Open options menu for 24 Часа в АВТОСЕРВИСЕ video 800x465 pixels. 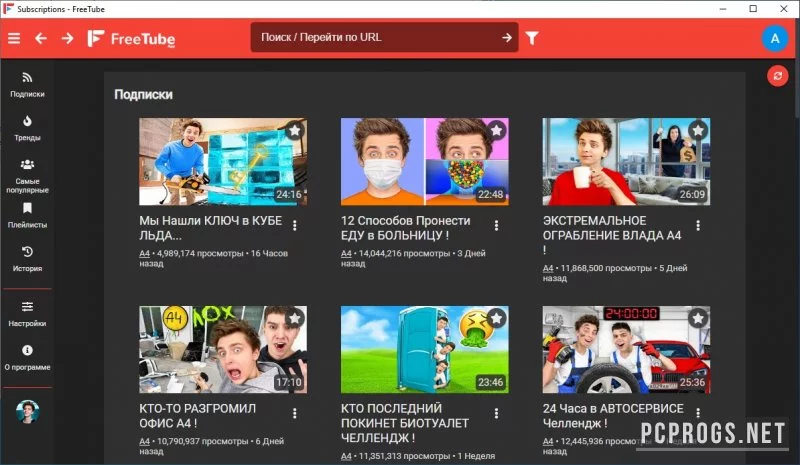click(697, 413)
